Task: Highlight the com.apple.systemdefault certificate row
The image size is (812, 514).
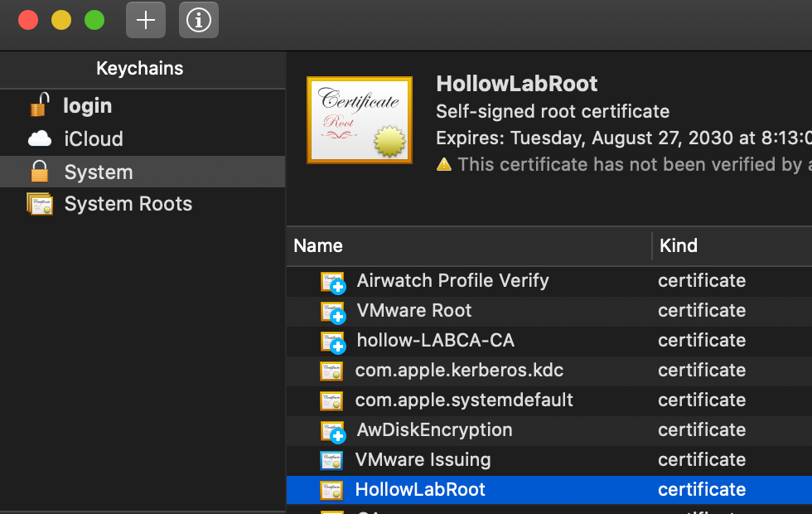Action: click(464, 400)
